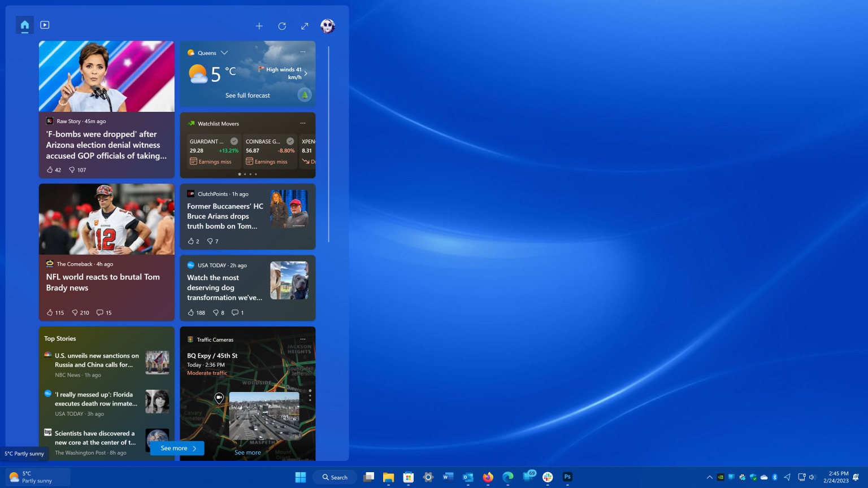
Task: Open Slack from the taskbar
Action: pyautogui.click(x=548, y=477)
